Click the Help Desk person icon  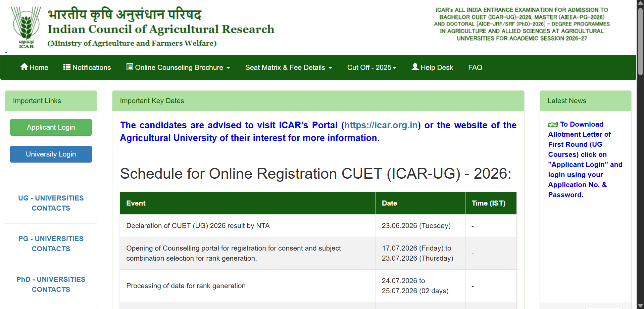coord(415,67)
